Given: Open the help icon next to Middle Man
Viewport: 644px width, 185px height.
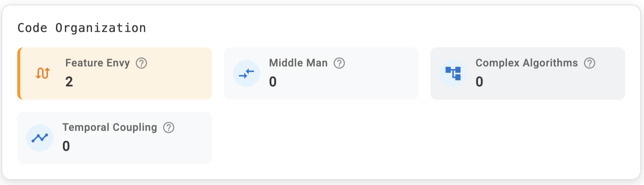Looking at the screenshot, I should [339, 63].
